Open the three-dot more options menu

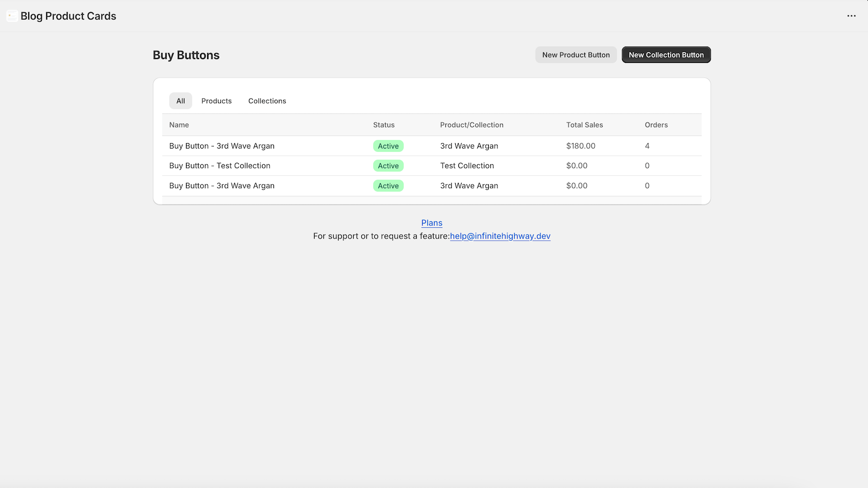(851, 16)
